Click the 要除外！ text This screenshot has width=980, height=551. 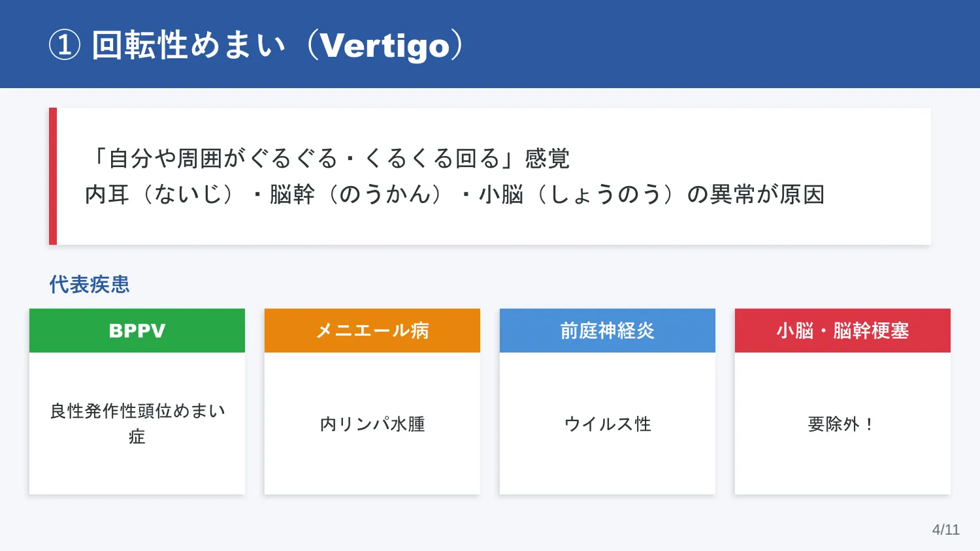[843, 424]
